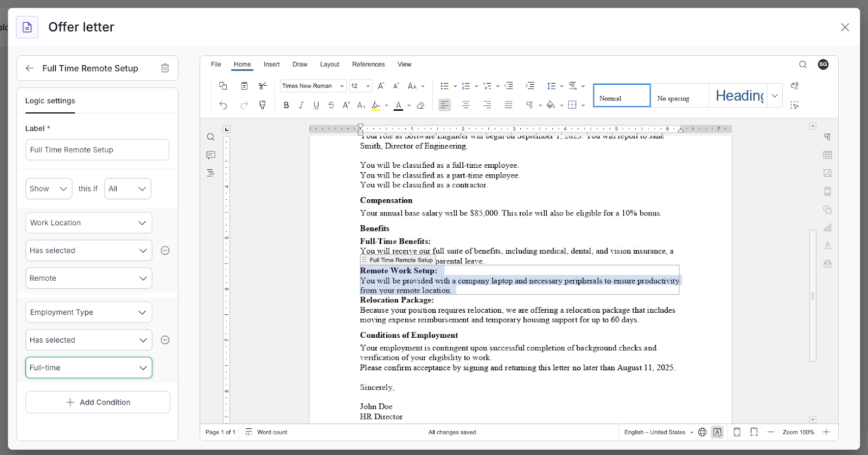Viewport: 868px width, 455px height.
Task: Click the Cut scissors icon
Action: [263, 86]
